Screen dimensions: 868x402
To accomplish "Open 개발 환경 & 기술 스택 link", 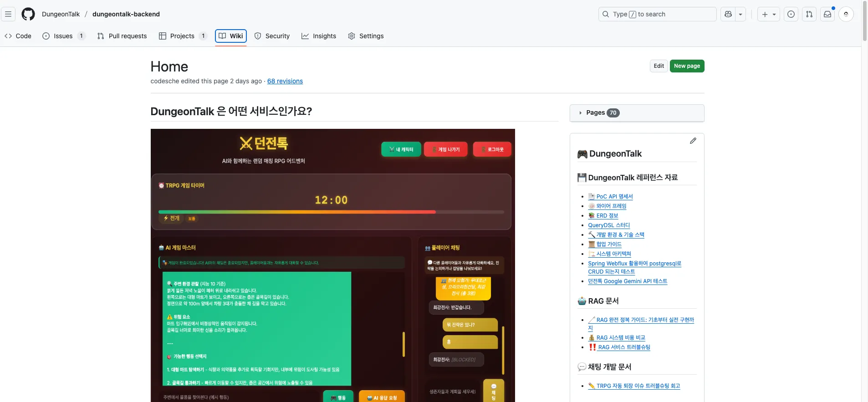I will click(x=616, y=235).
